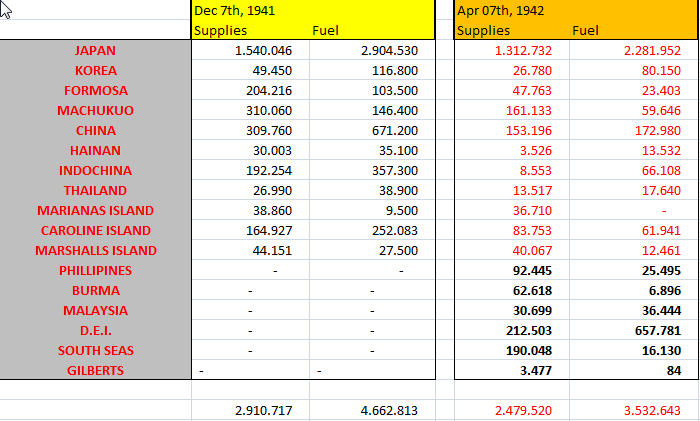Select Indochina fuel cell 357.300
The width and height of the screenshot is (700, 421).
click(372, 171)
